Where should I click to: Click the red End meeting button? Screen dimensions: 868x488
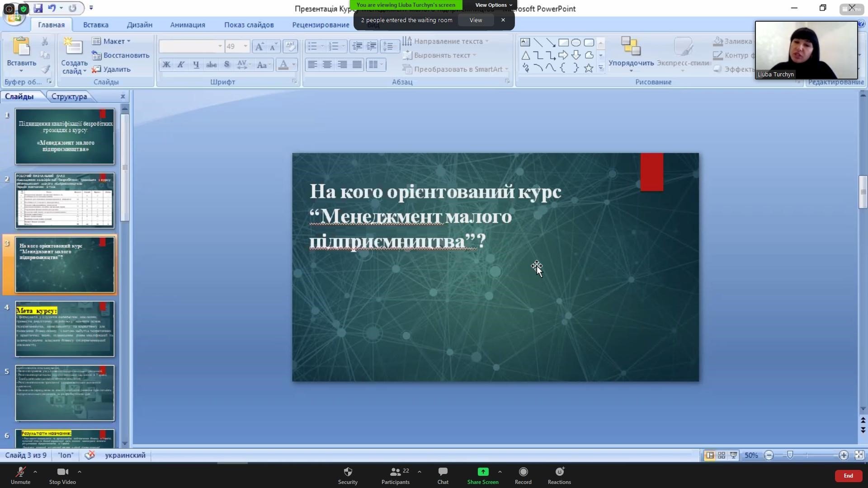pyautogui.click(x=848, y=476)
